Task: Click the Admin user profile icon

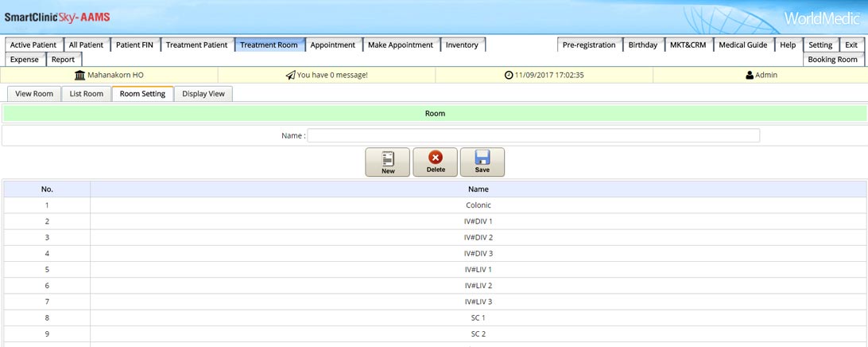Action: (x=749, y=75)
